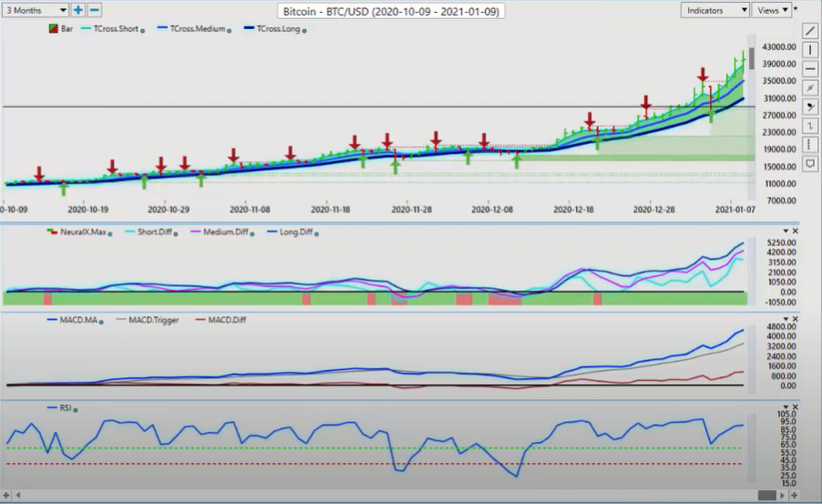Open the Indicators dropdown
The image size is (822, 504).
pyautogui.click(x=714, y=10)
